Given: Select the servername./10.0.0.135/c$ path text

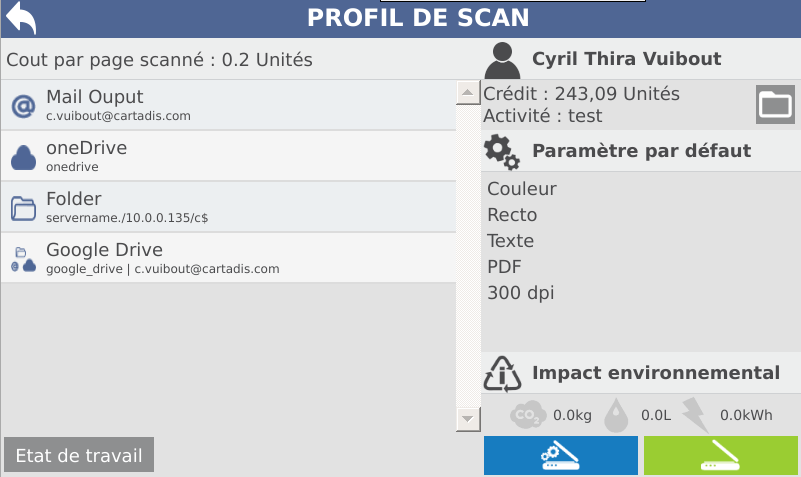Looking at the screenshot, I should point(127,218).
